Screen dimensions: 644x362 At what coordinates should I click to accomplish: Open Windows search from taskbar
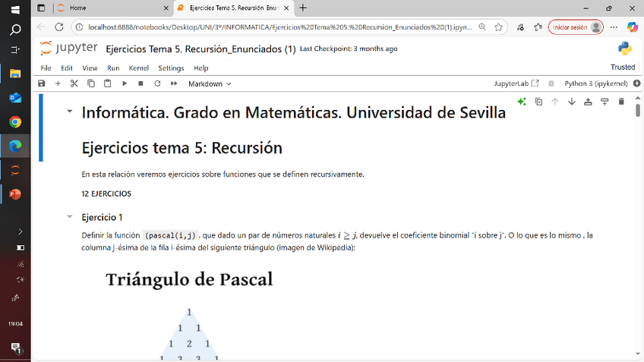(15, 30)
